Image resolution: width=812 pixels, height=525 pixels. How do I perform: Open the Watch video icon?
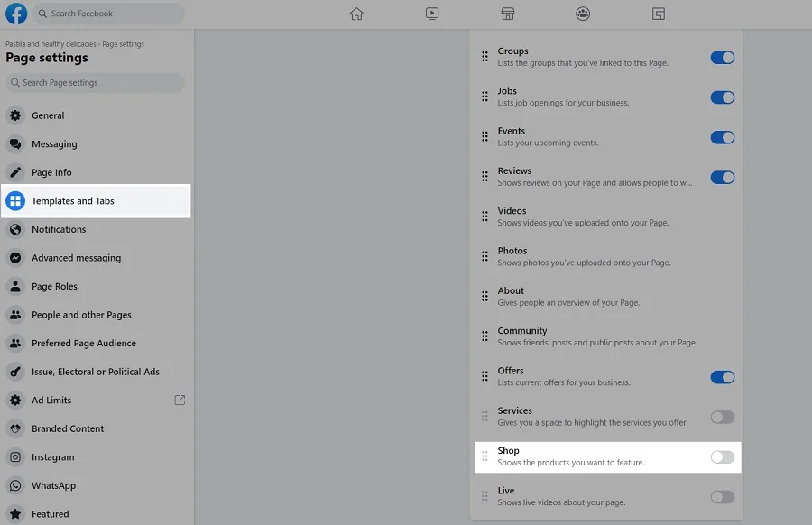[x=432, y=14]
